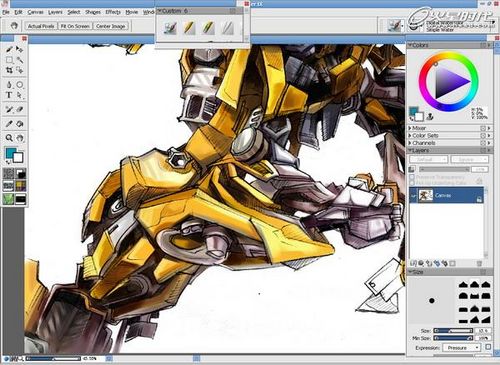Open the composite depth dropdown in Layers
The height and width of the screenshot is (365, 500).
469,160
